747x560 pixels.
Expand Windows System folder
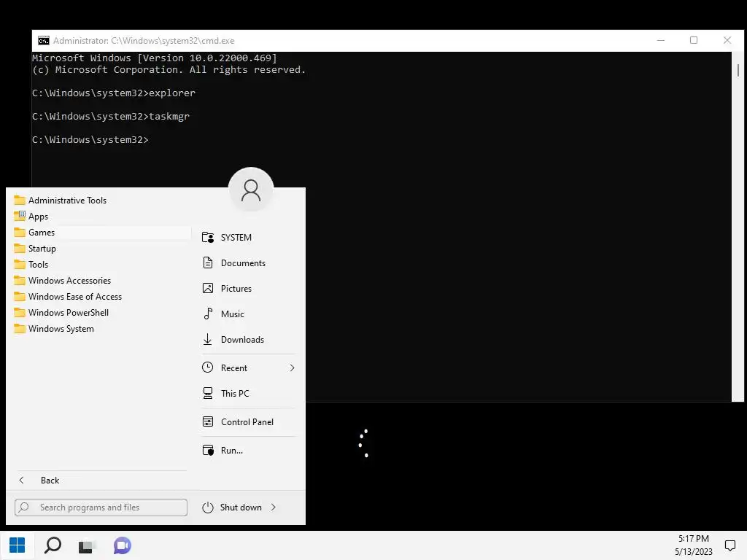[x=61, y=329]
